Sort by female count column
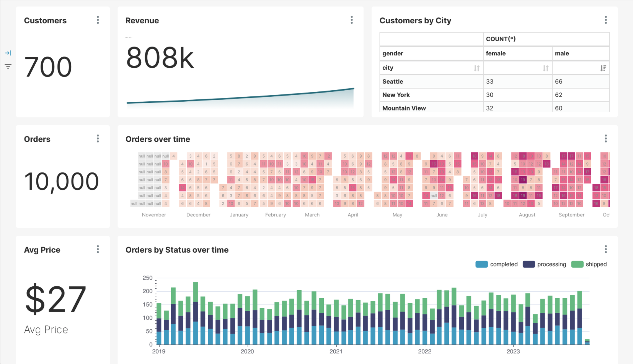Viewport: 633px width, 364px height. point(545,68)
